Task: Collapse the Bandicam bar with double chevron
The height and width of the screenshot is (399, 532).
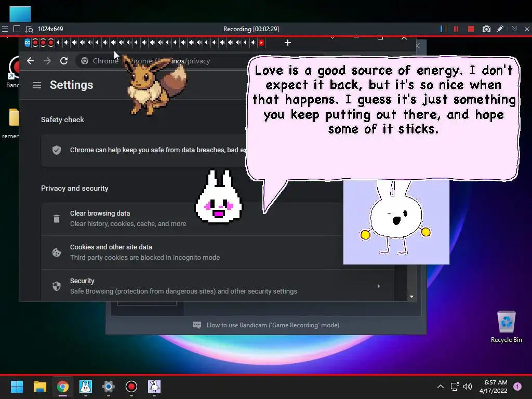Action: pyautogui.click(x=515, y=29)
